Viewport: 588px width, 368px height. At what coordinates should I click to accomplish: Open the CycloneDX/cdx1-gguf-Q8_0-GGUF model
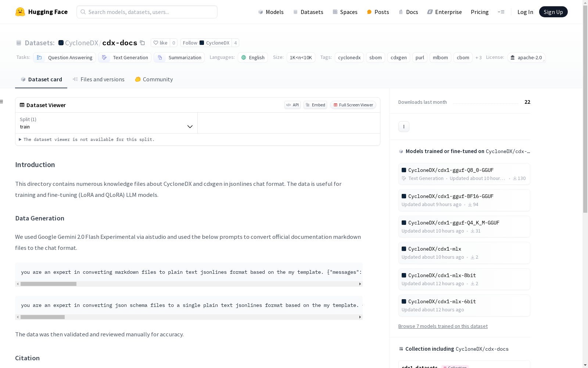(464, 174)
